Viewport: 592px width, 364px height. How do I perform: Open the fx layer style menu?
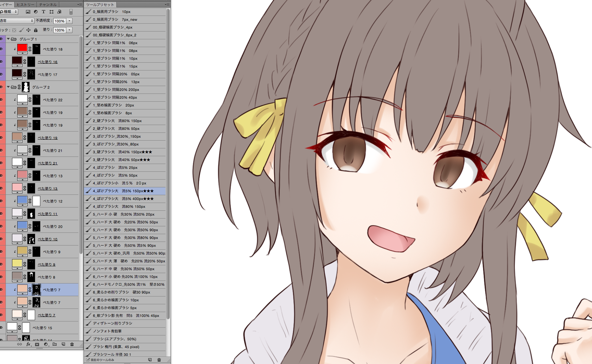(x=28, y=344)
